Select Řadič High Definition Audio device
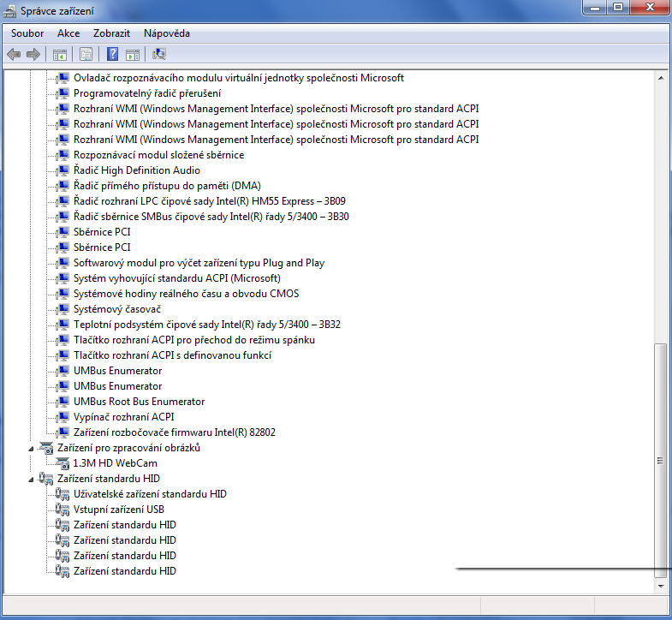 [x=137, y=170]
